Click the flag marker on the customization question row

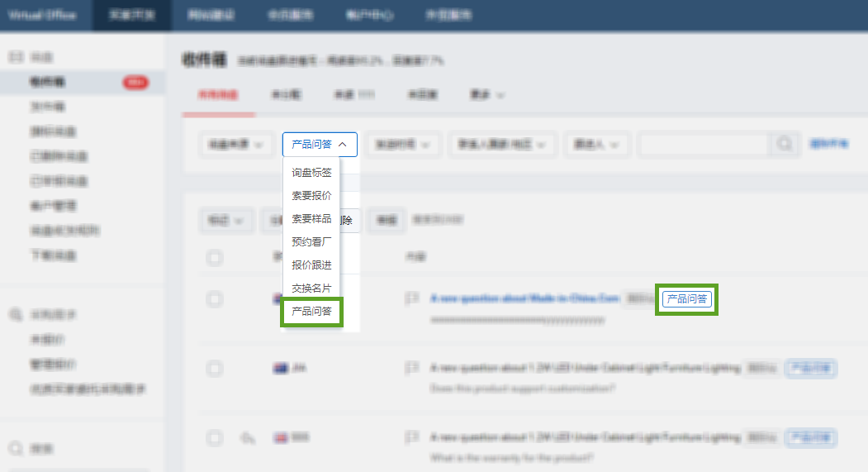412,368
